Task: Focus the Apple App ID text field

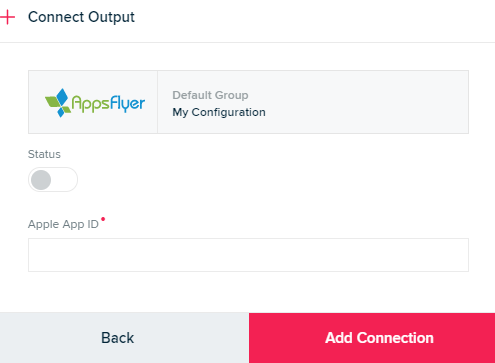Action: pyautogui.click(x=248, y=255)
